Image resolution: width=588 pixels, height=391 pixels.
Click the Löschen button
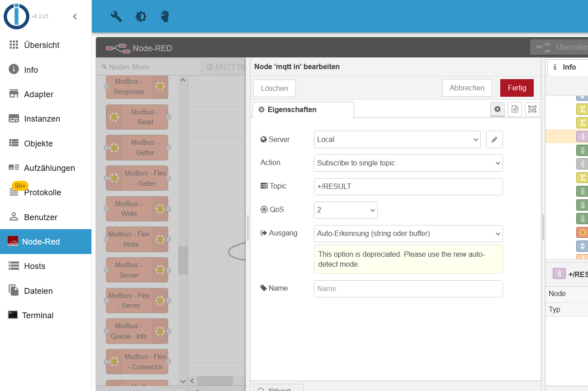[275, 88]
